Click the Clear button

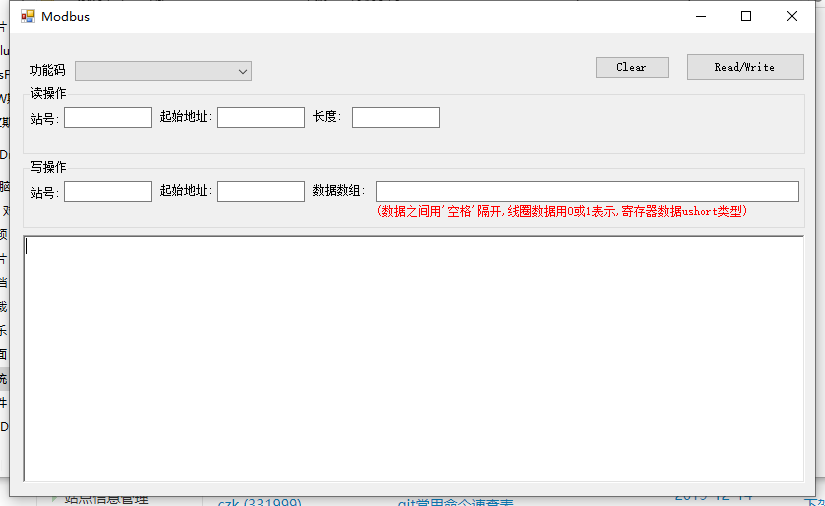click(632, 67)
